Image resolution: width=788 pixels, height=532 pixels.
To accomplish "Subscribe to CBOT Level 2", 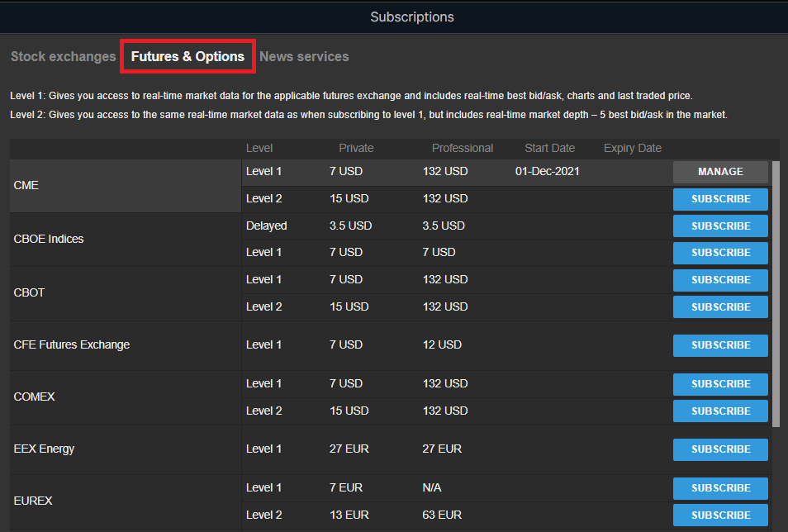I will [x=720, y=307].
